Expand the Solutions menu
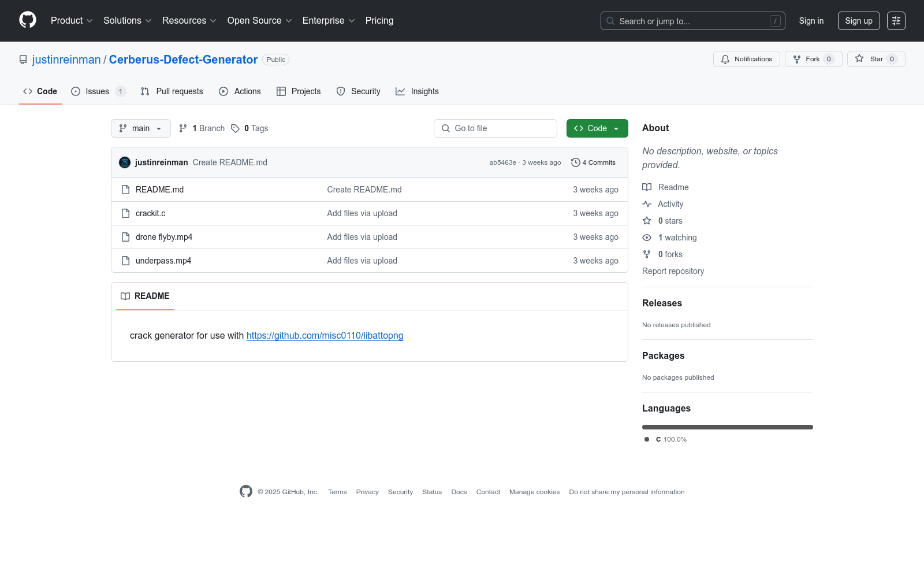Viewport: 924px width, 578px height. pyautogui.click(x=128, y=21)
